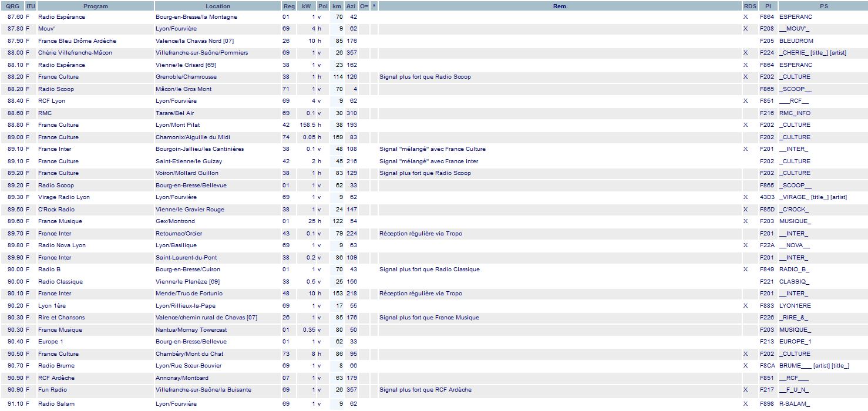This screenshot has width=868, height=411.
Task: Click the Gex/Montrond location cell
Action: pos(175,221)
